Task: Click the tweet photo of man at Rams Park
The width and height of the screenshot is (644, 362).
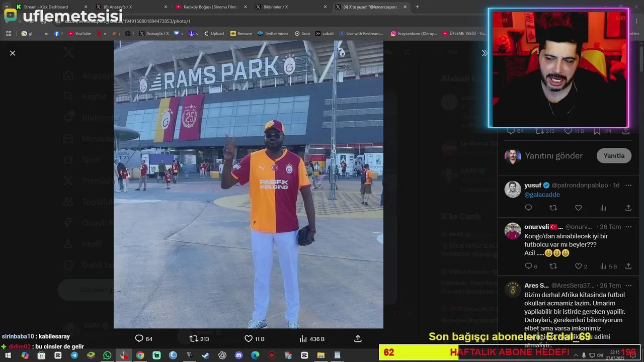Action: (248, 185)
